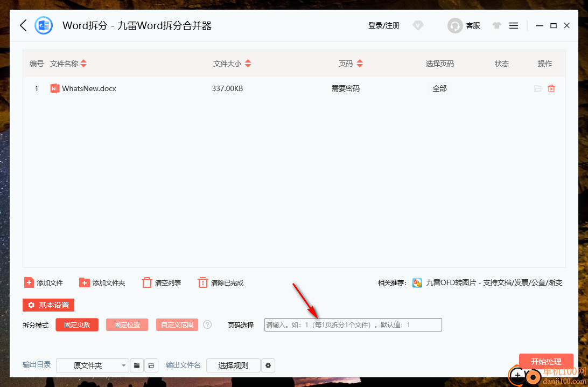The image size is (588, 387).
Task: Click the 添加文件 plus icon
Action: click(29, 282)
